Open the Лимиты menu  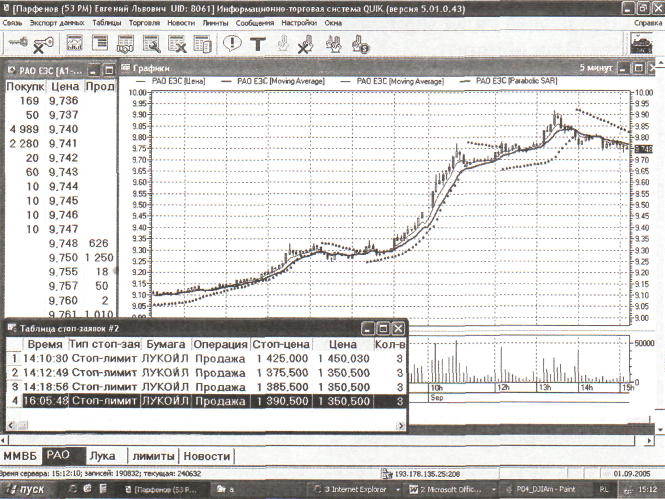point(215,23)
